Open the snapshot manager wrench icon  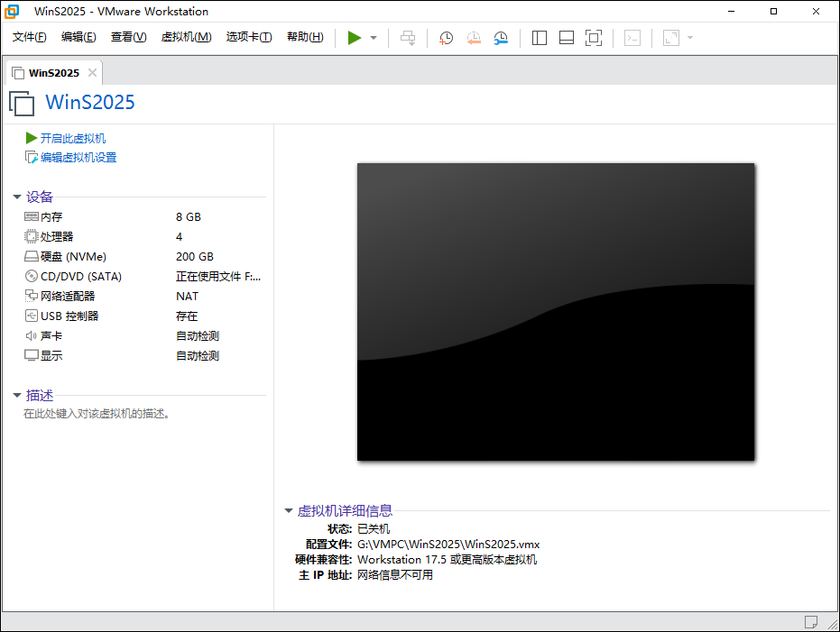point(501,38)
